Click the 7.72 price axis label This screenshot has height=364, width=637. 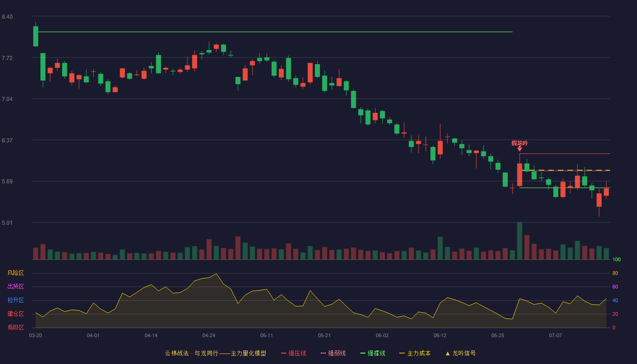pyautogui.click(x=7, y=58)
